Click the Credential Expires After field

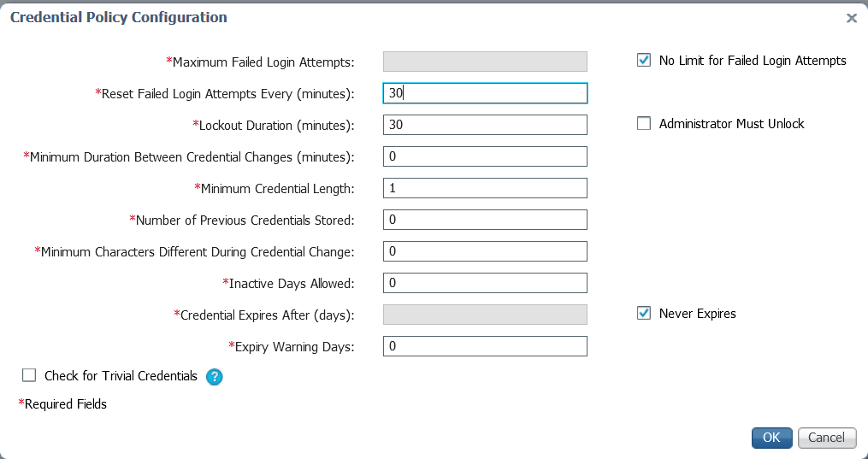click(x=485, y=315)
